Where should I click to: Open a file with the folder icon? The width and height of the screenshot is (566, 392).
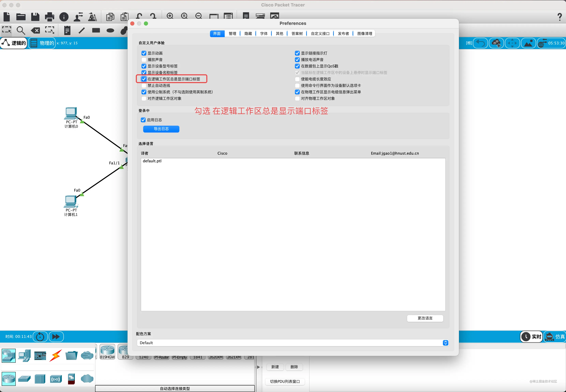tap(21, 17)
